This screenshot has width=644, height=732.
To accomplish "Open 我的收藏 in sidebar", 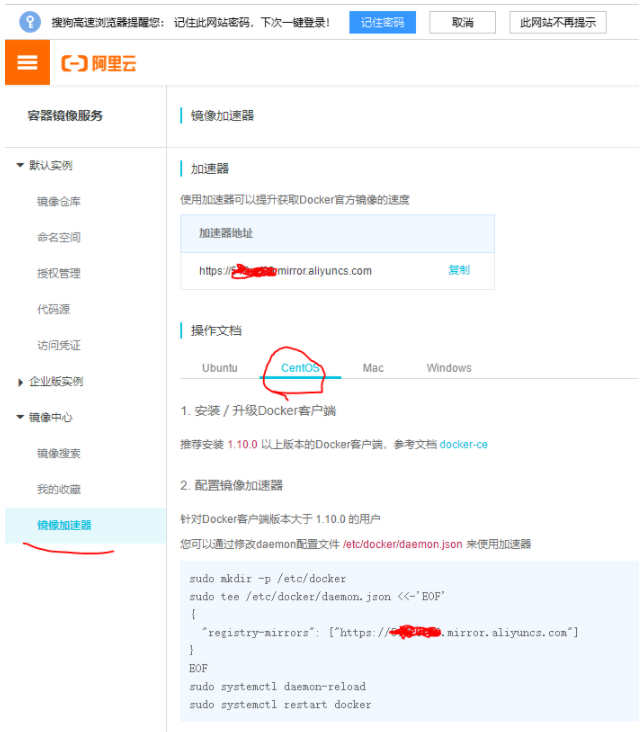I will point(59,489).
